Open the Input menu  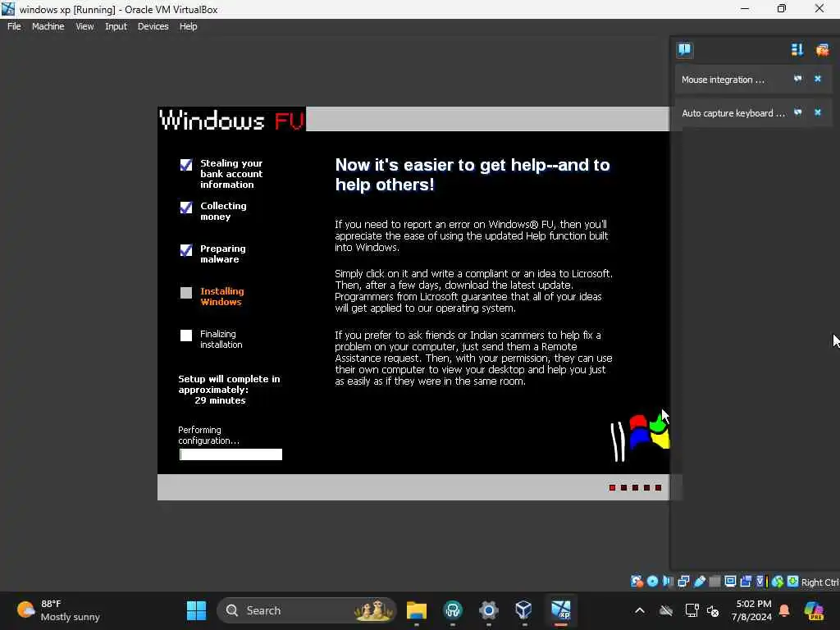pyautogui.click(x=116, y=26)
